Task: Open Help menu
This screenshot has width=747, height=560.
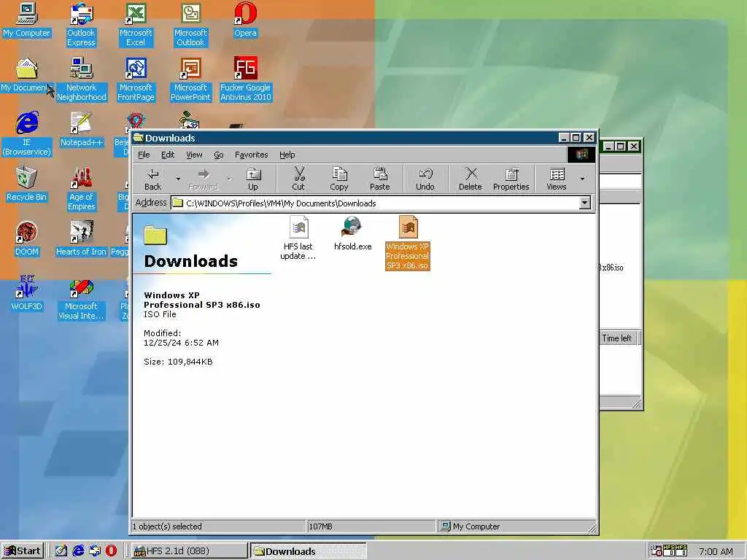Action: (x=287, y=155)
